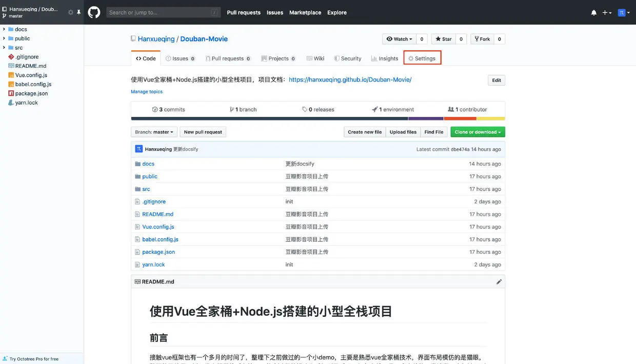Open the notifications bell
Viewport: 636px width, 364px height.
click(594, 12)
